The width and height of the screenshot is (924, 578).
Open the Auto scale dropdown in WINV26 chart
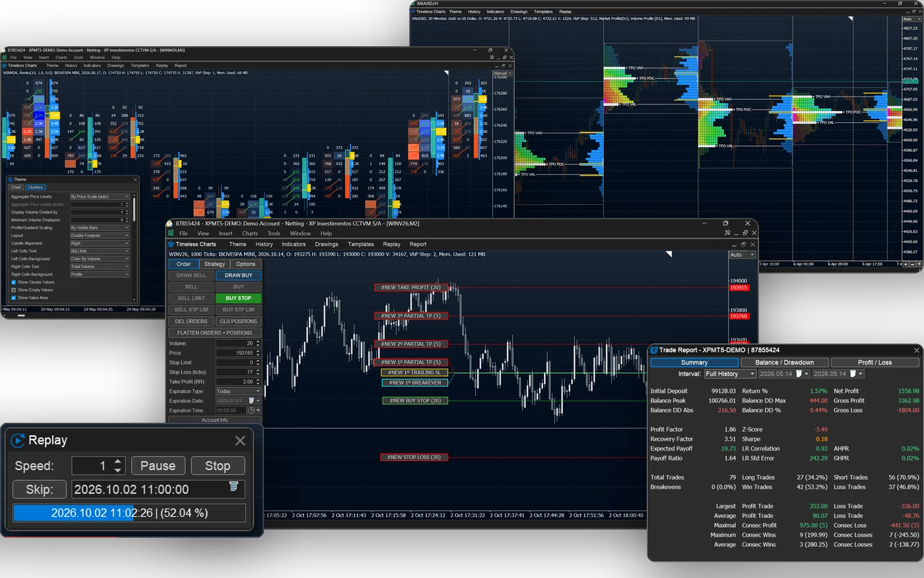742,255
